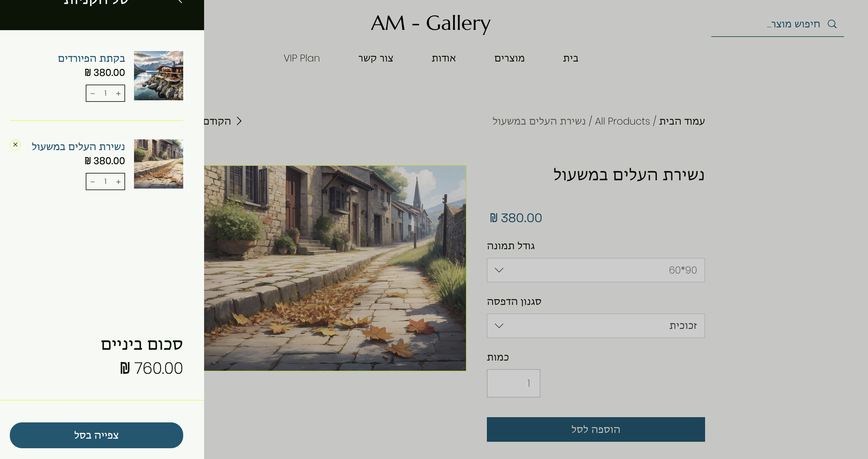The image size is (868, 459).
Task: Increase quantity of בקתת הפיורדים
Action: pos(118,94)
